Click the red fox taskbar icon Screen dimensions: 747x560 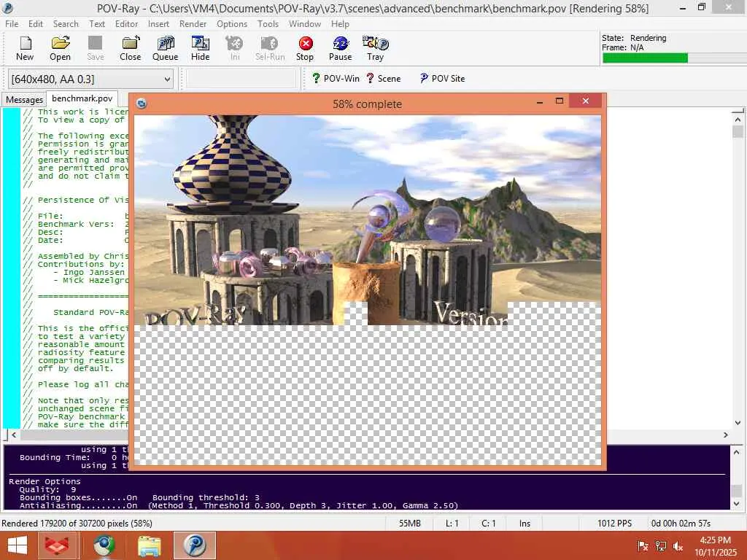(x=57, y=545)
